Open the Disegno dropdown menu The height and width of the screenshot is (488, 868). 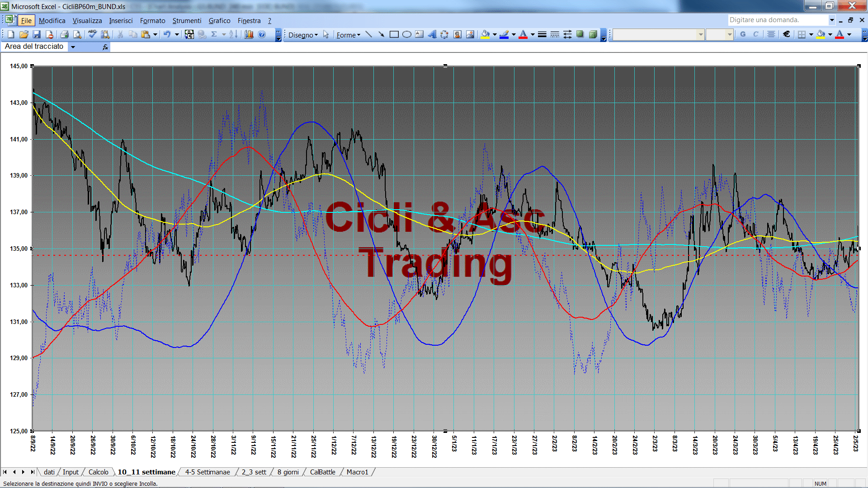[303, 35]
